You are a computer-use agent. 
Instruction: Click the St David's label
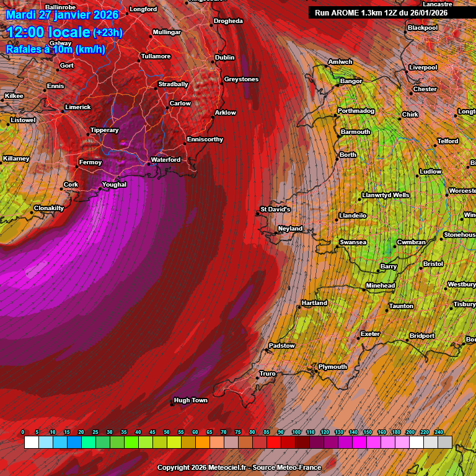(275, 209)
